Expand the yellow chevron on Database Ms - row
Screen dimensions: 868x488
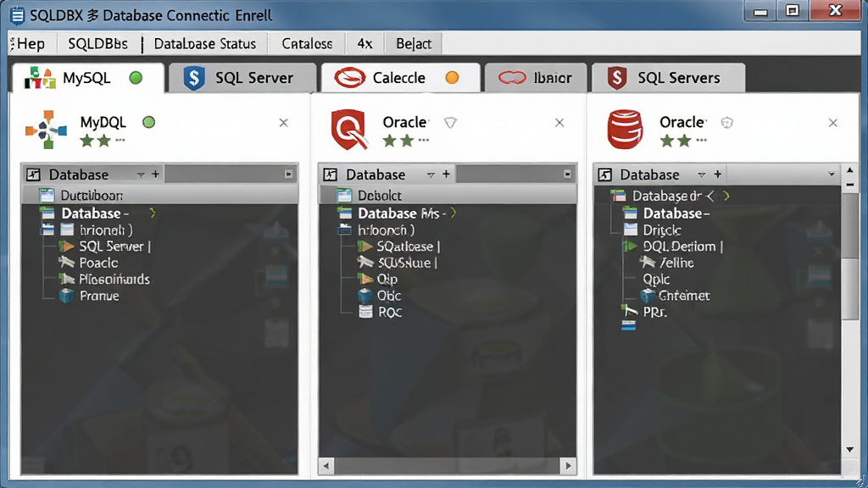453,213
